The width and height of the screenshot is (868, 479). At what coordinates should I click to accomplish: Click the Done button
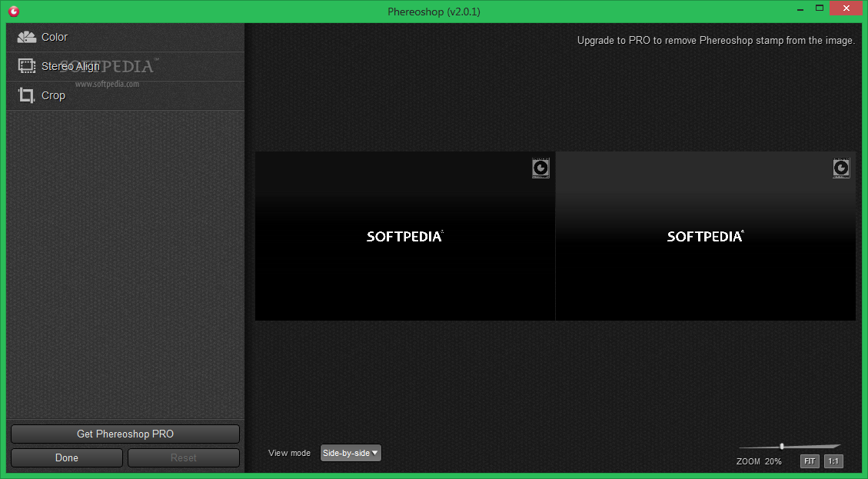[66, 458]
